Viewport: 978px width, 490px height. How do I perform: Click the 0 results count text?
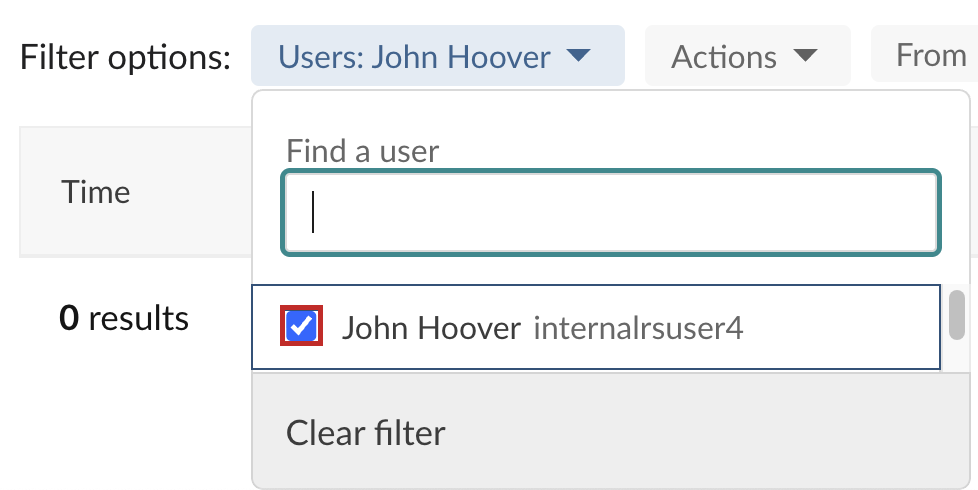123,318
